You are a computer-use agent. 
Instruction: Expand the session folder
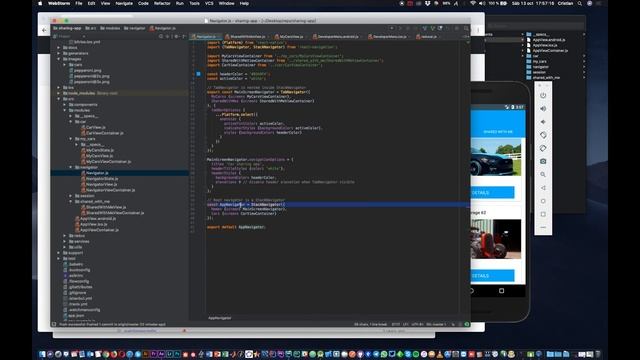click(x=71, y=196)
